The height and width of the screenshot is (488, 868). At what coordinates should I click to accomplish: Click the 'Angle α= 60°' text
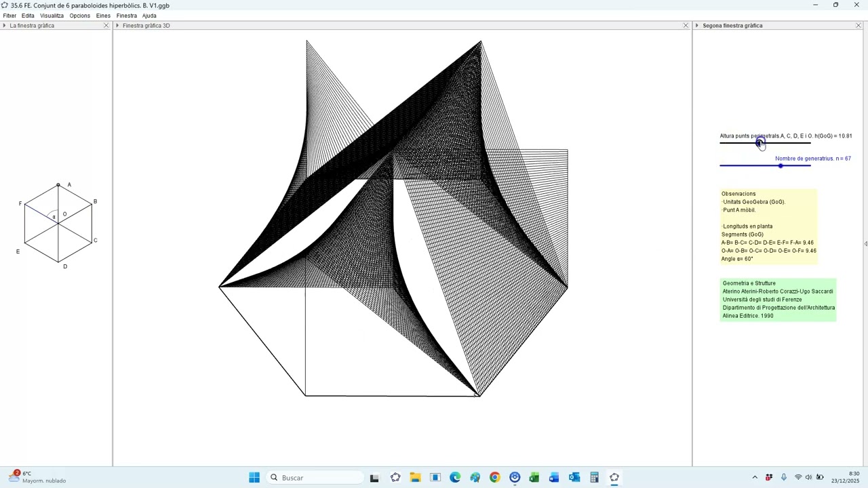tap(737, 259)
